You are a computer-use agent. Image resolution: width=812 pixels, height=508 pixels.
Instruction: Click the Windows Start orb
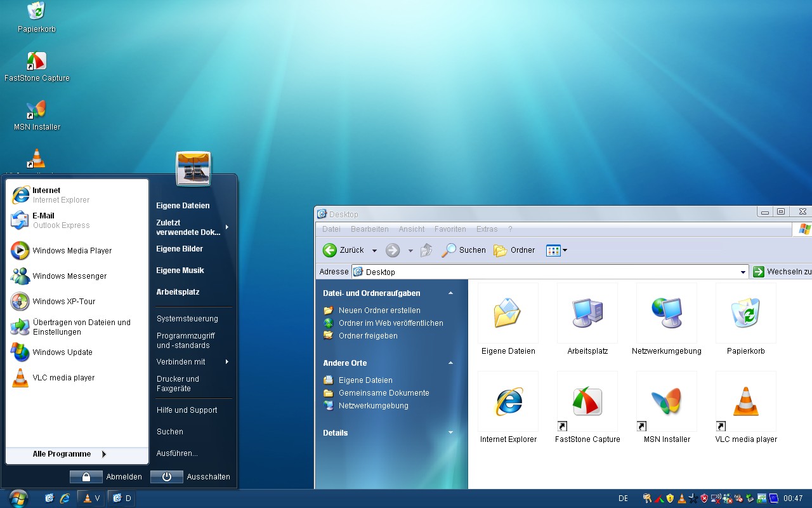point(18,498)
